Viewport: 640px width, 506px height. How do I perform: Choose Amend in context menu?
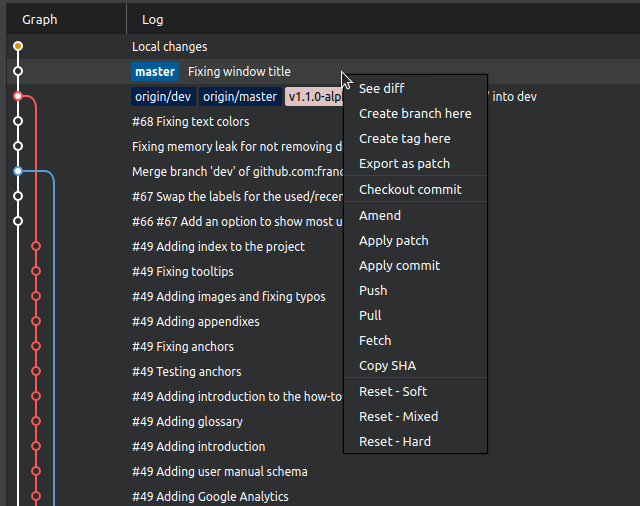(x=416, y=215)
